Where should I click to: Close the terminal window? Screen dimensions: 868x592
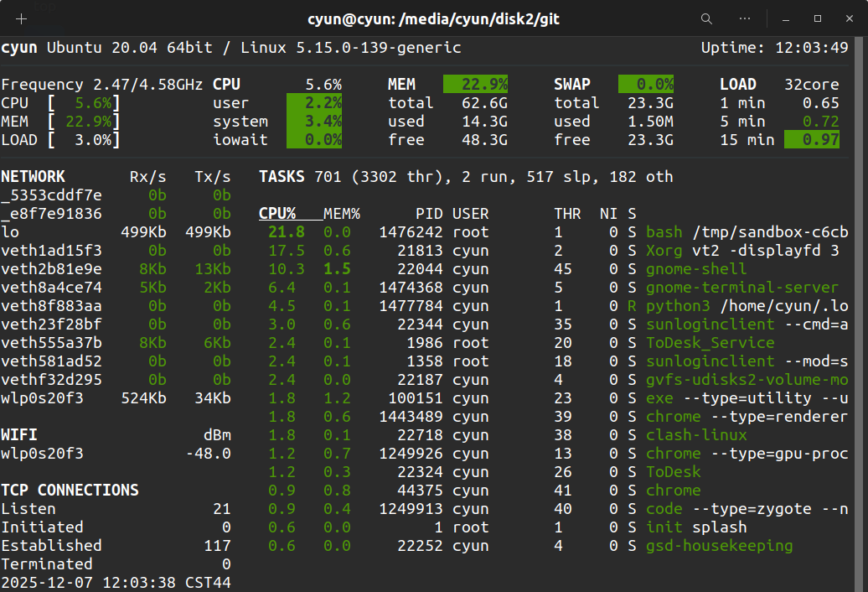click(x=850, y=18)
